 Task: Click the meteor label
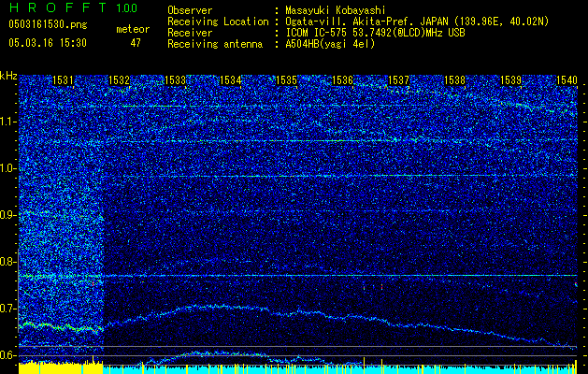133,29
